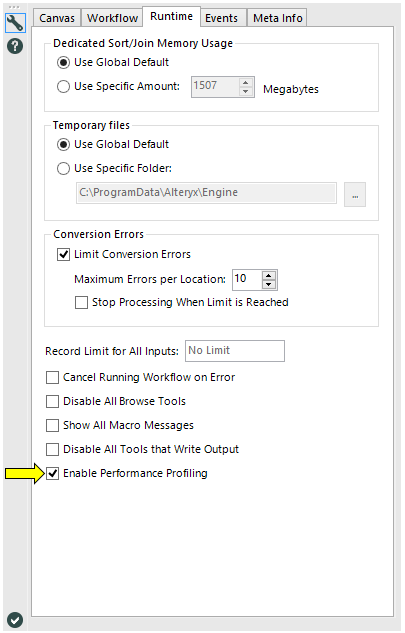This screenshot has width=405, height=633.
Task: Open the Meta Info tab
Action: (x=278, y=18)
